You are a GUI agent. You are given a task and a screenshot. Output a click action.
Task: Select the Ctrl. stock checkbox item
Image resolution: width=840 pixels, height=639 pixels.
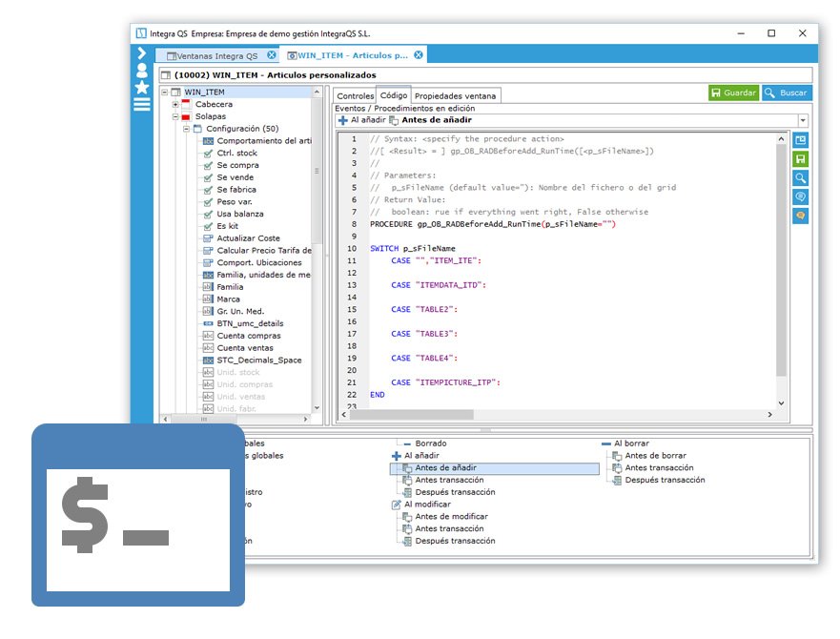click(x=236, y=154)
